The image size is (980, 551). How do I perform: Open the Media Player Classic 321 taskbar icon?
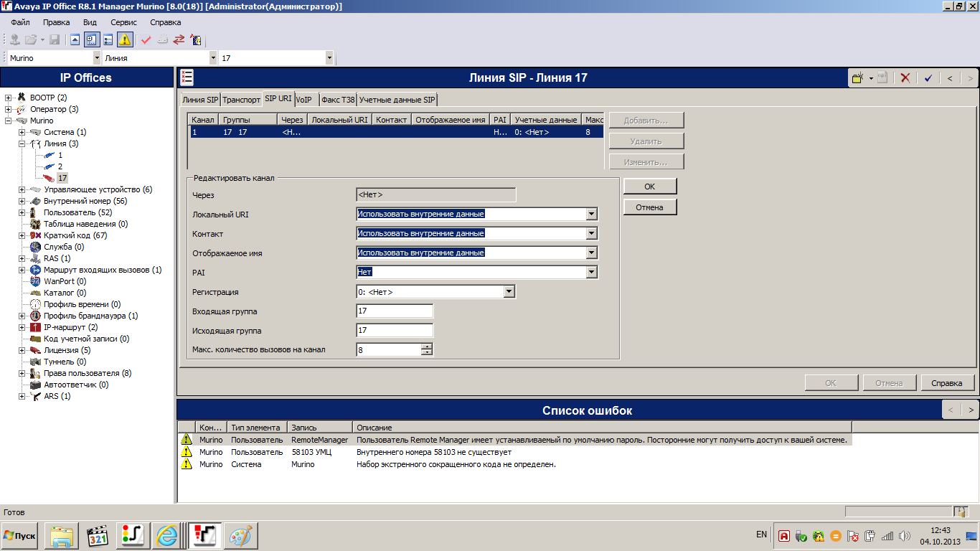tap(98, 535)
